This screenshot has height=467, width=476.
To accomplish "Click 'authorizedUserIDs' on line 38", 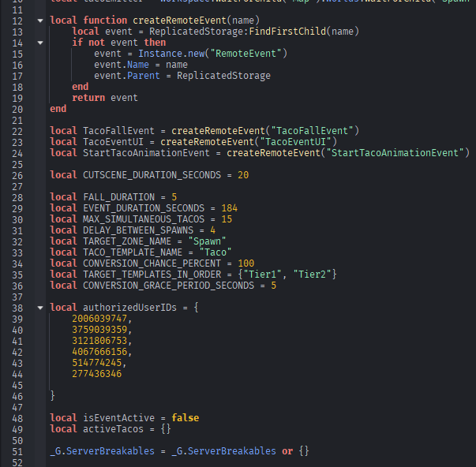I will tap(129, 308).
